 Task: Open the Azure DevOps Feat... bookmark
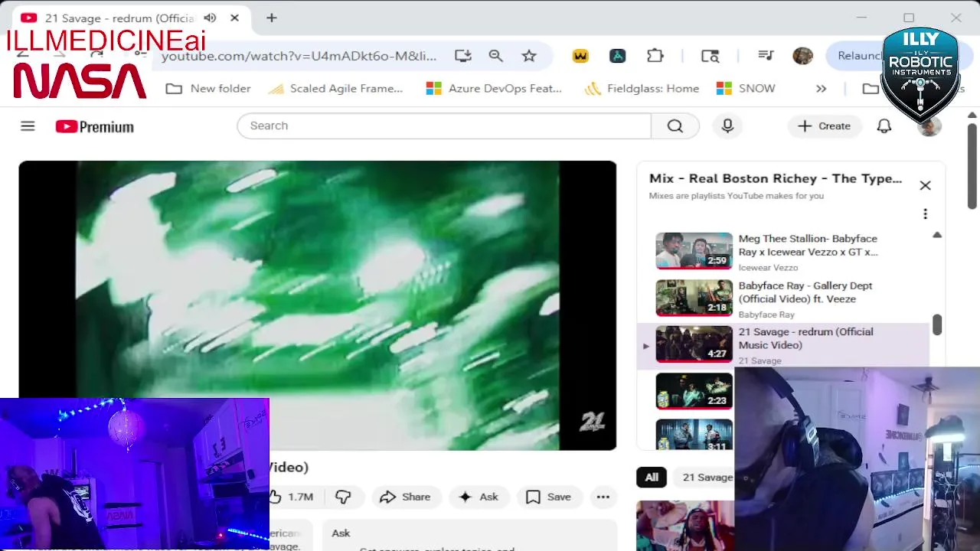pos(494,89)
